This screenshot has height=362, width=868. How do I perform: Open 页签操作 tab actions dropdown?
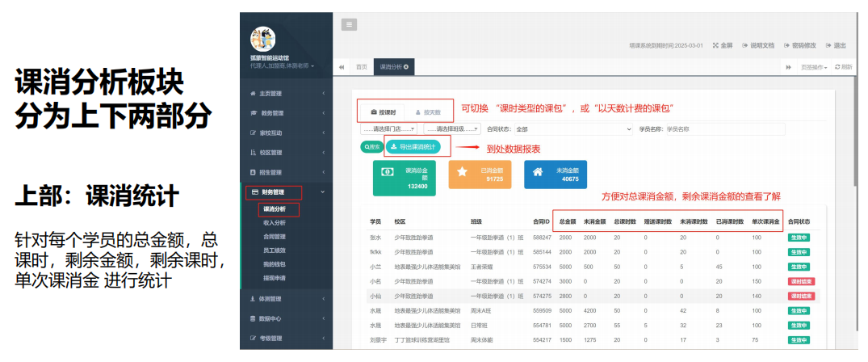pos(813,67)
